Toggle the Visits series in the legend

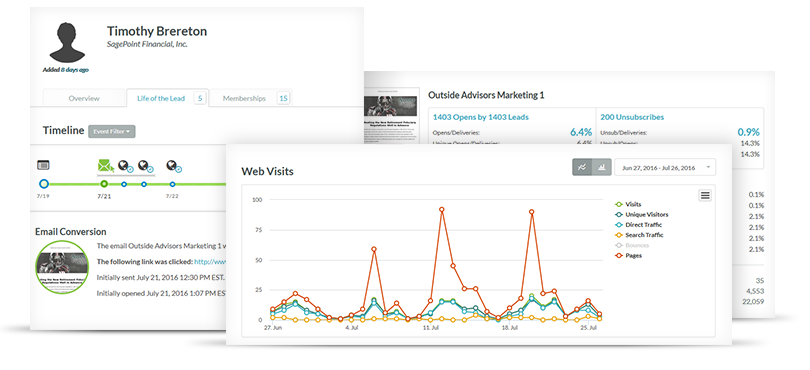click(628, 204)
